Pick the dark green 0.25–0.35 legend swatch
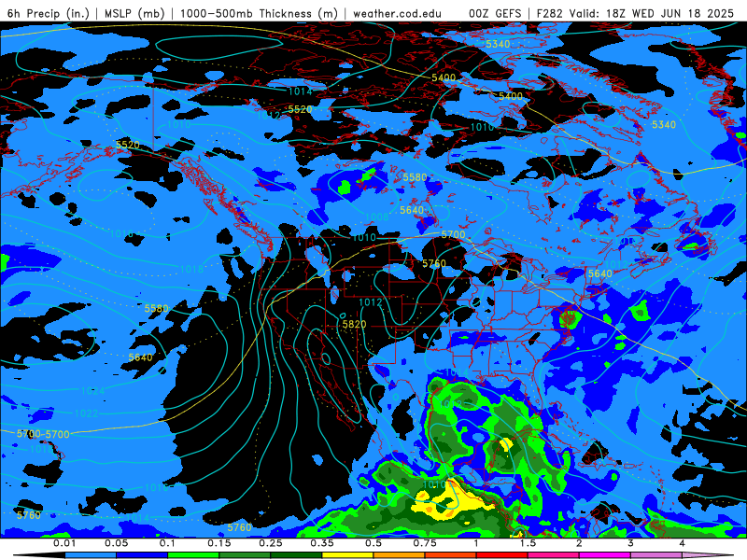The height and width of the screenshot is (560, 747). click(x=296, y=555)
